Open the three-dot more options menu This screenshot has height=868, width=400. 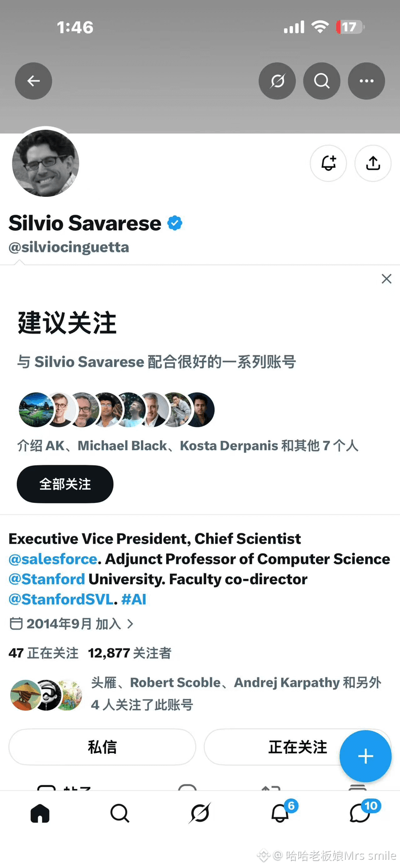367,81
